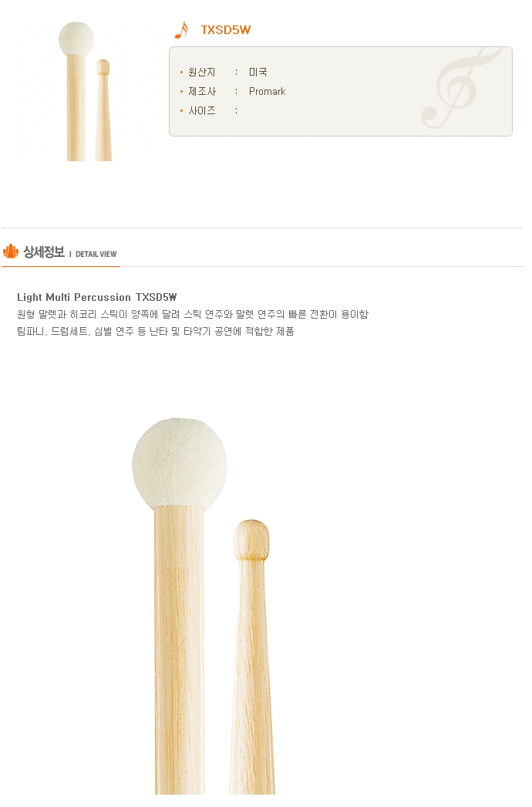Click the orange icon beside 상세정보

(x=11, y=252)
